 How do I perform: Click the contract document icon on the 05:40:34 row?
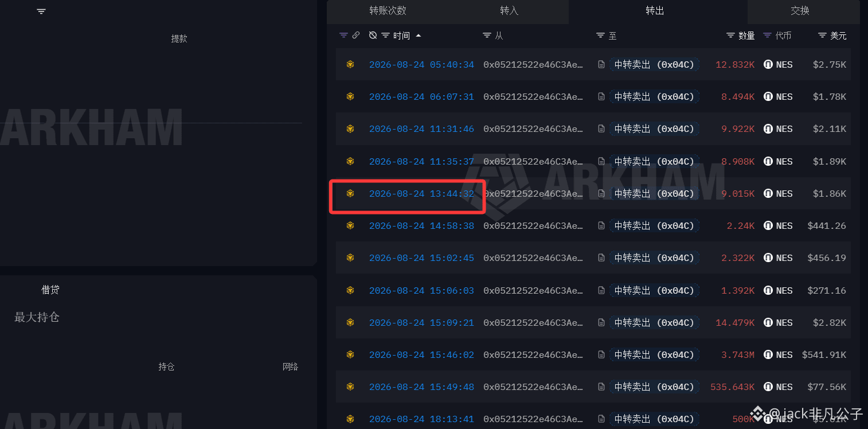601,65
